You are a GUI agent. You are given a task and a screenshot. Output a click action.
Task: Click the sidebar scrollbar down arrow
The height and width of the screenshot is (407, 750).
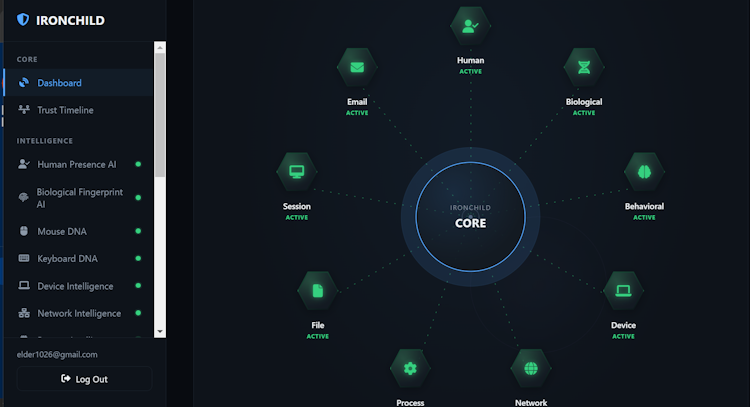point(160,332)
